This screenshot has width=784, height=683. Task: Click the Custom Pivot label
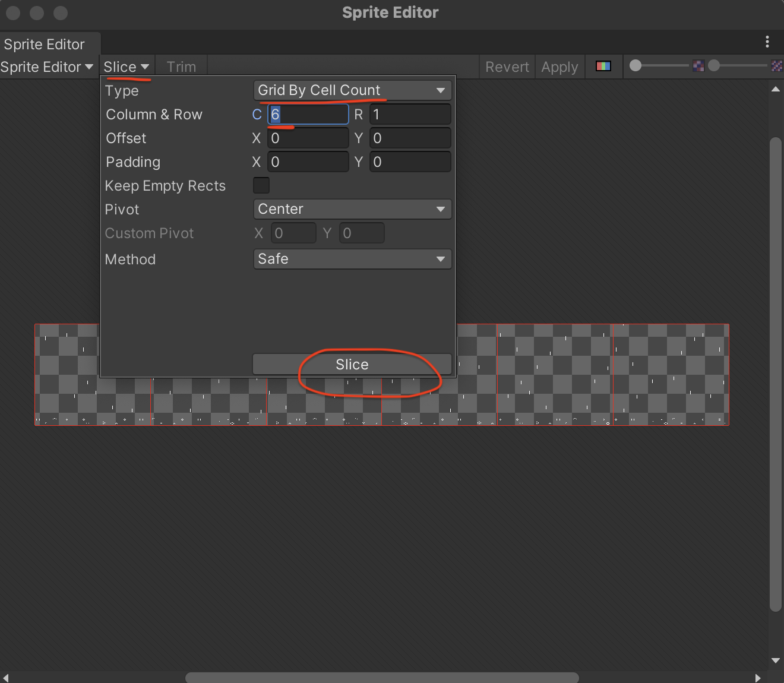(x=149, y=233)
